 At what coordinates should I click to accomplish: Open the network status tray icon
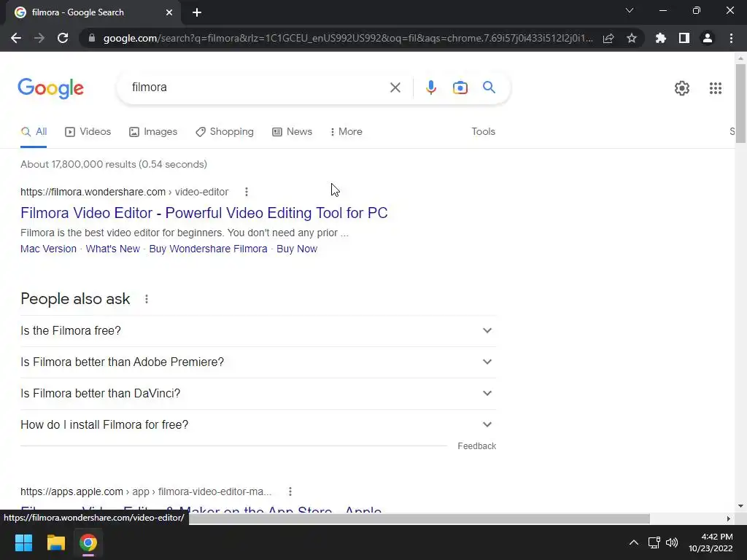654,542
